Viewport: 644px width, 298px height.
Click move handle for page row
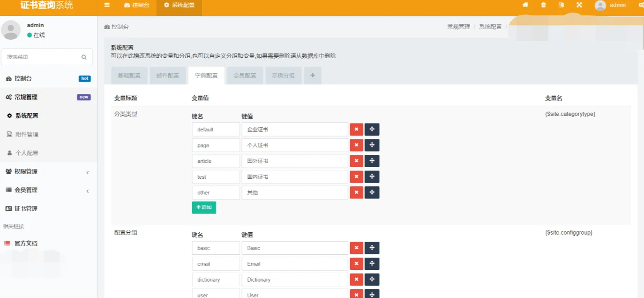tap(372, 145)
